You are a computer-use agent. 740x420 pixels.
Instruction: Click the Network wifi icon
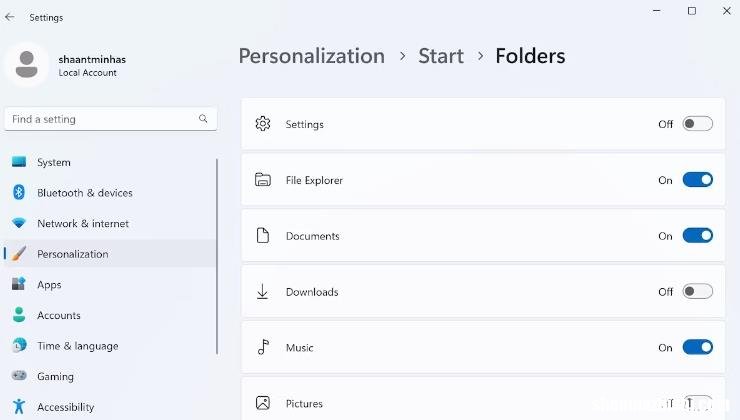tap(19, 223)
